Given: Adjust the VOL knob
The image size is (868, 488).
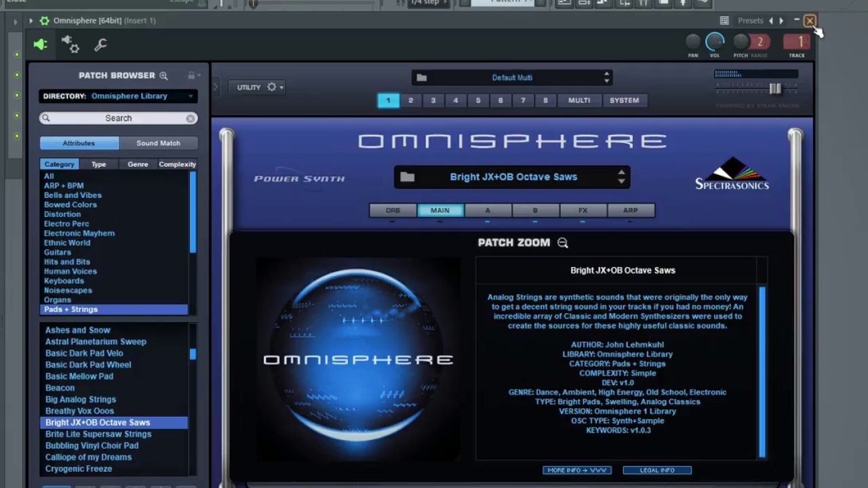Looking at the screenshot, I should tap(715, 42).
